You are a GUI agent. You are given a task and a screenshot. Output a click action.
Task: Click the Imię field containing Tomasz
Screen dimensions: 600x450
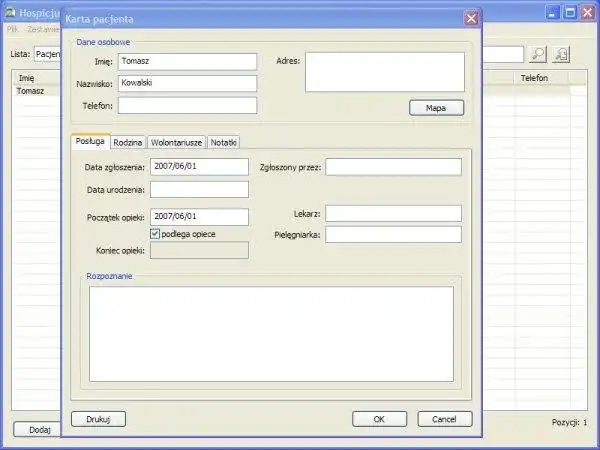coord(187,62)
